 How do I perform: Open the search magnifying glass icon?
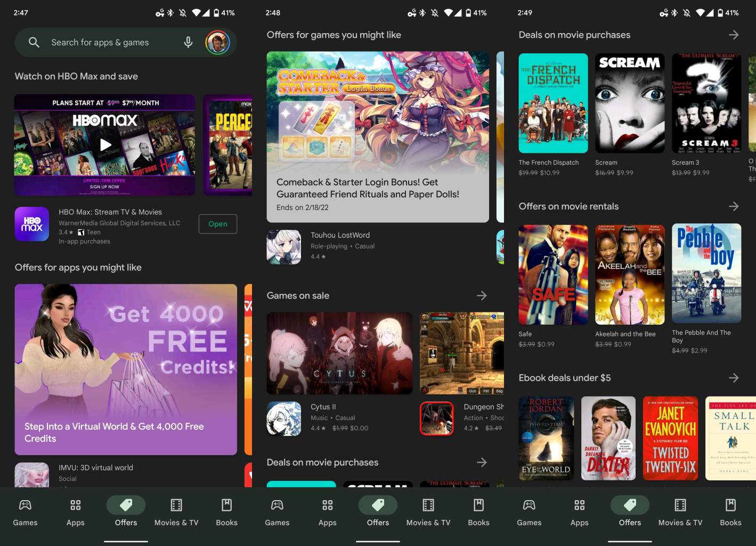point(34,42)
